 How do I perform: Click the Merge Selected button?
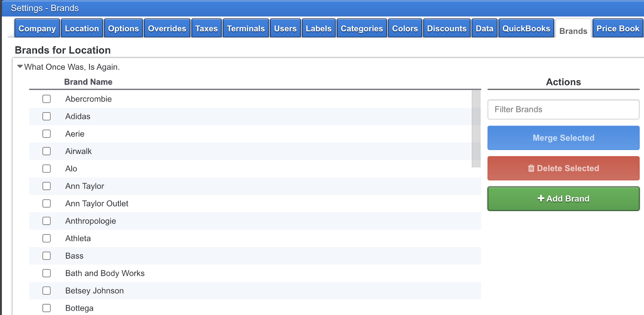click(x=563, y=138)
